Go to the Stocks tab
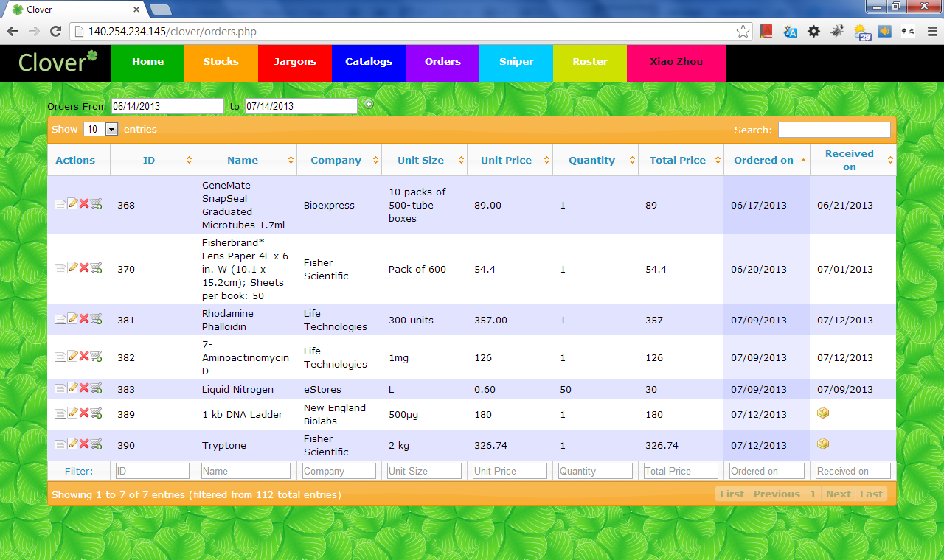 (x=221, y=62)
